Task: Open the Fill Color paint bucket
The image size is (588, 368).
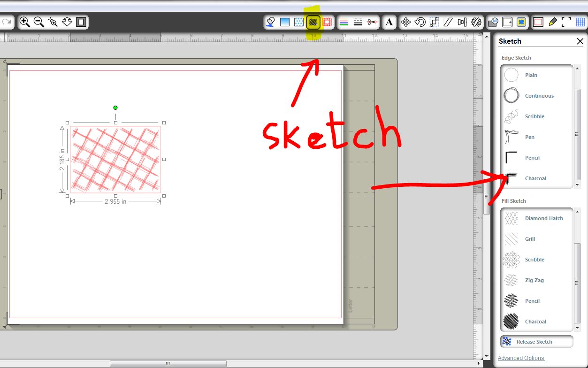Action: pos(270,22)
